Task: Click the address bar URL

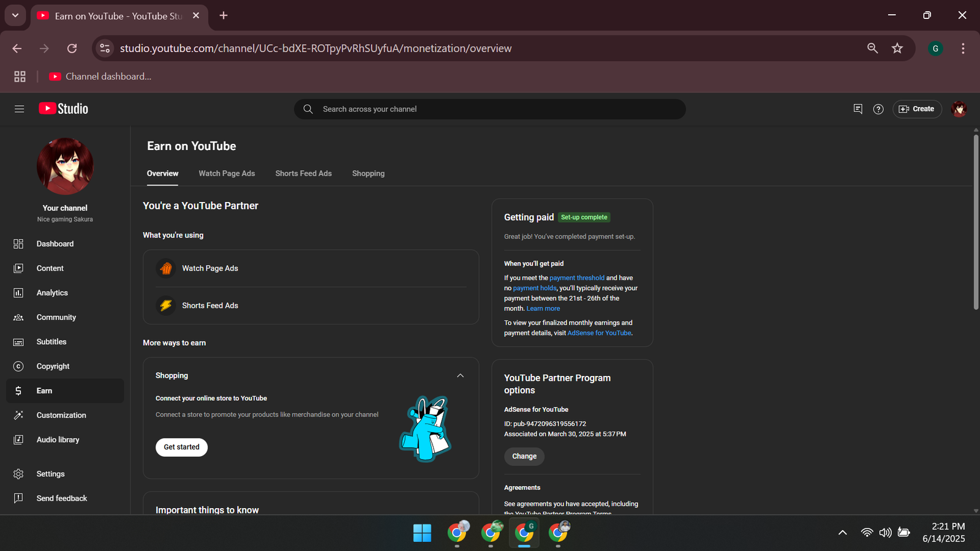Action: tap(315, 48)
